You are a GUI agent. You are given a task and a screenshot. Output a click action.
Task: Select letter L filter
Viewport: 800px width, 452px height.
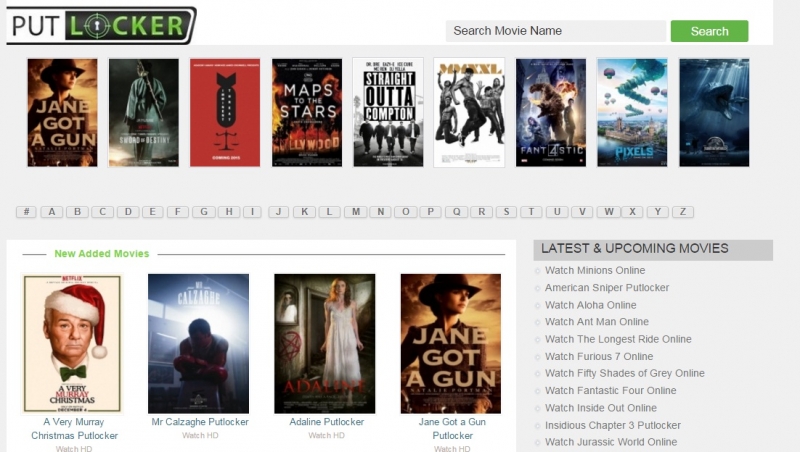(x=330, y=212)
